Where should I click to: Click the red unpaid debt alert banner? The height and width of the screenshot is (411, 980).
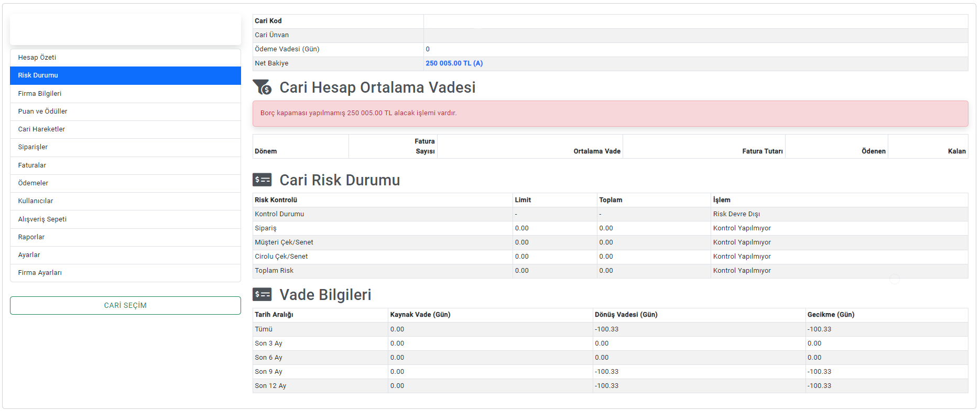tap(610, 113)
